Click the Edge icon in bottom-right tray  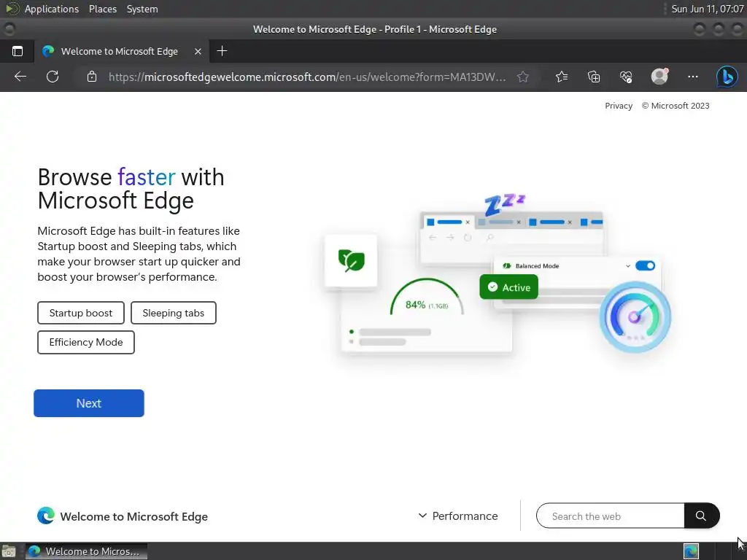click(x=691, y=551)
